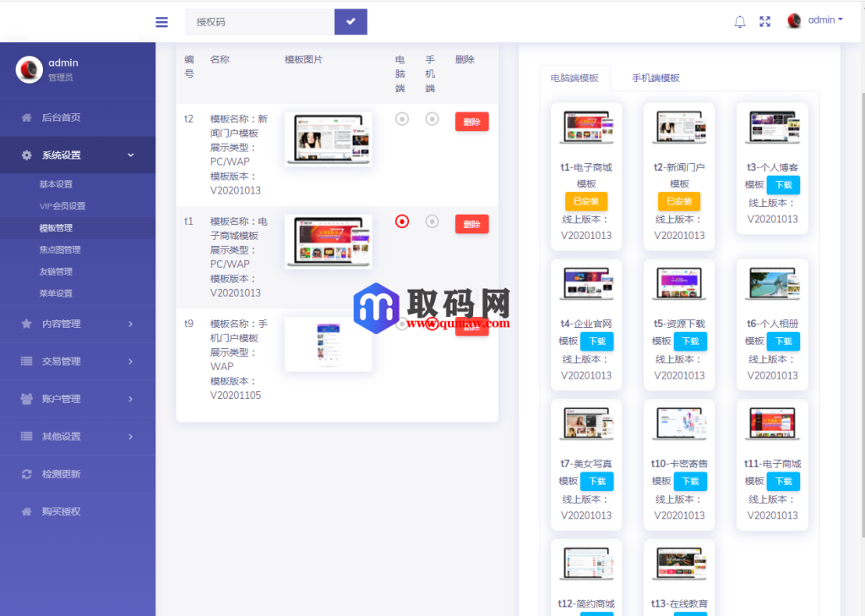Click the fullscreen expand icon near admin
The height and width of the screenshot is (616, 865).
click(765, 21)
